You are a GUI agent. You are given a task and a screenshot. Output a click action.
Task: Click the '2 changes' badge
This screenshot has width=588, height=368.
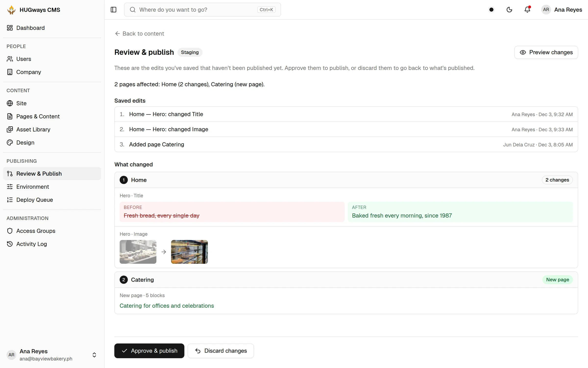(557, 180)
